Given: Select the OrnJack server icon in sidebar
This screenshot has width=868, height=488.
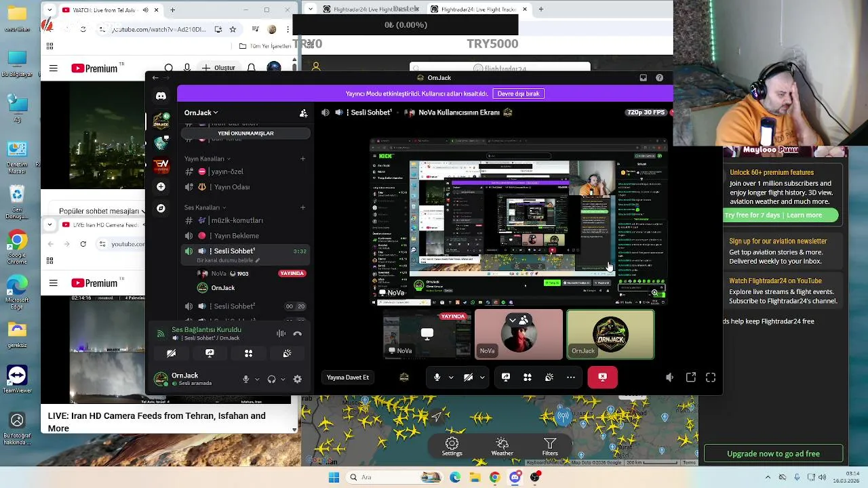Looking at the screenshot, I should pos(161,121).
